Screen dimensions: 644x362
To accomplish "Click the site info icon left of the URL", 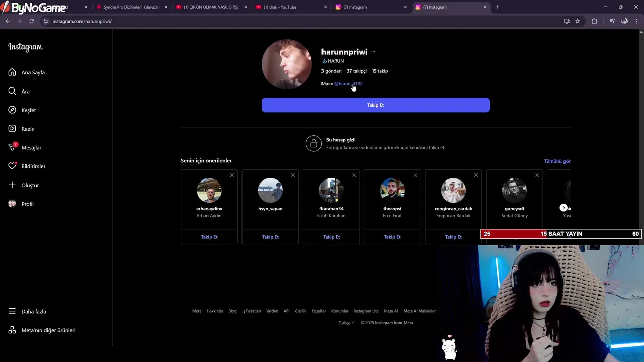I will coord(46,21).
